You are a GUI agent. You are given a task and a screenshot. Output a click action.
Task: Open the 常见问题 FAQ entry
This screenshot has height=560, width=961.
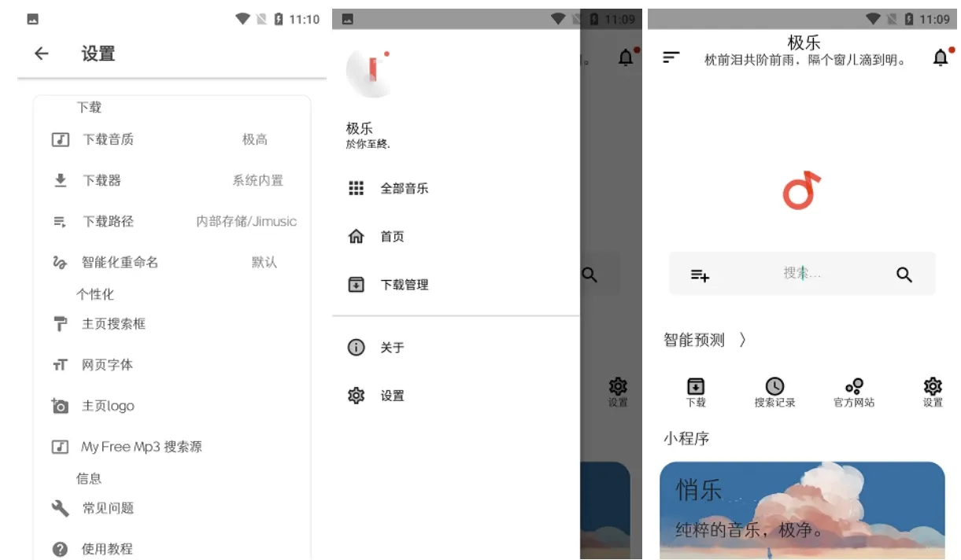(107, 508)
